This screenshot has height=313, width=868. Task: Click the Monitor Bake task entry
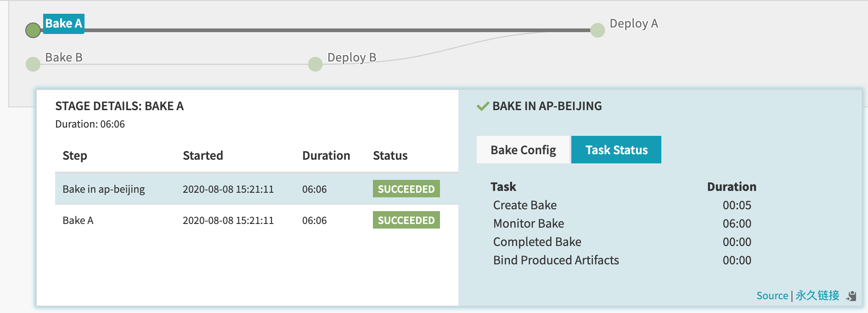point(529,224)
